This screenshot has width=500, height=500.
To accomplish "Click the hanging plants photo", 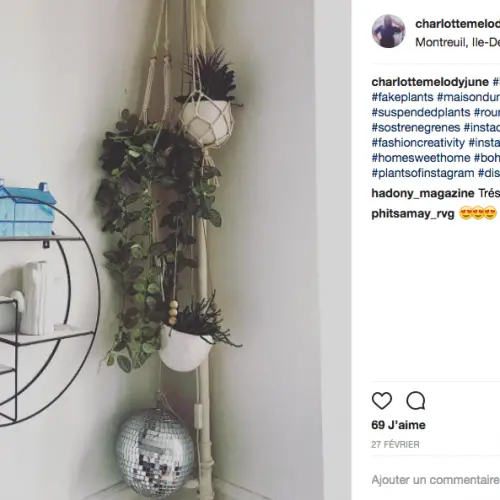I will pyautogui.click(x=175, y=250).
